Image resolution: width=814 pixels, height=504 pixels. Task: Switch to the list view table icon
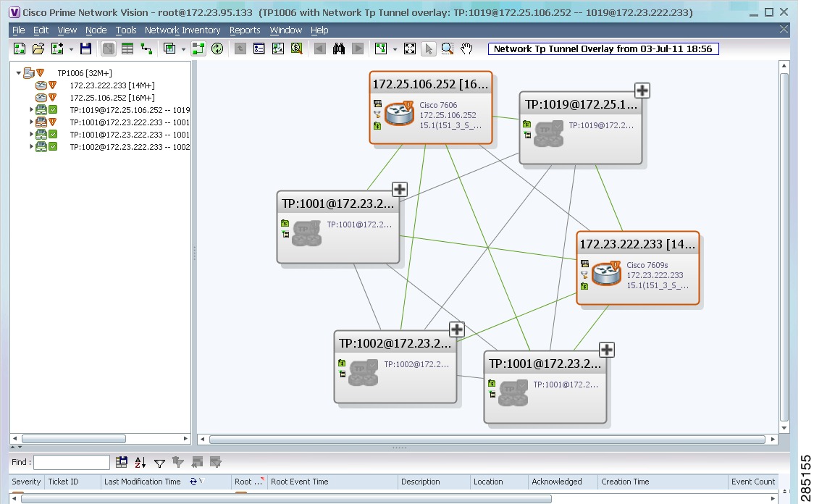click(127, 49)
